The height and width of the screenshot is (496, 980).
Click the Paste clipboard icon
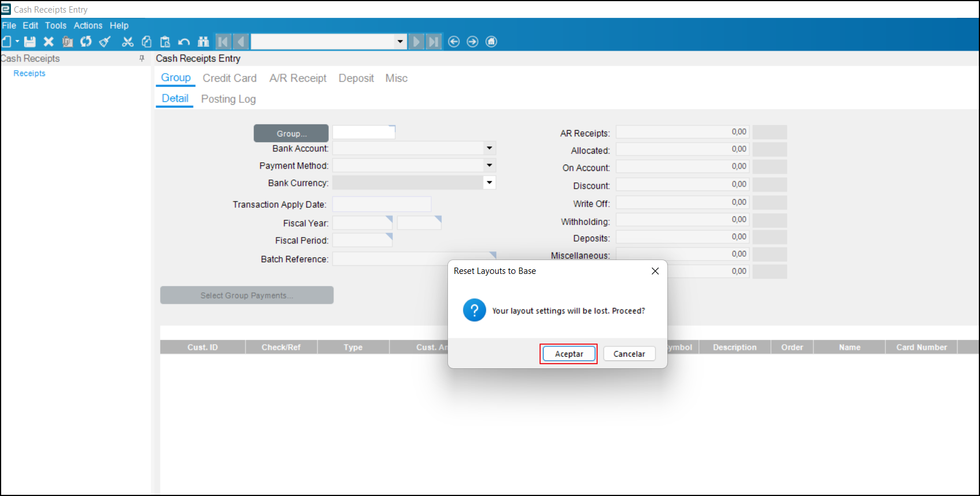tap(165, 41)
